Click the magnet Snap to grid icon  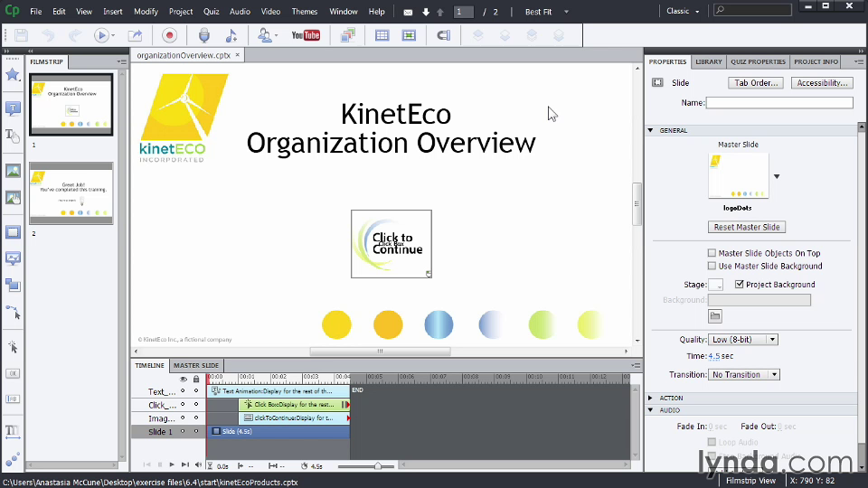[x=443, y=35]
